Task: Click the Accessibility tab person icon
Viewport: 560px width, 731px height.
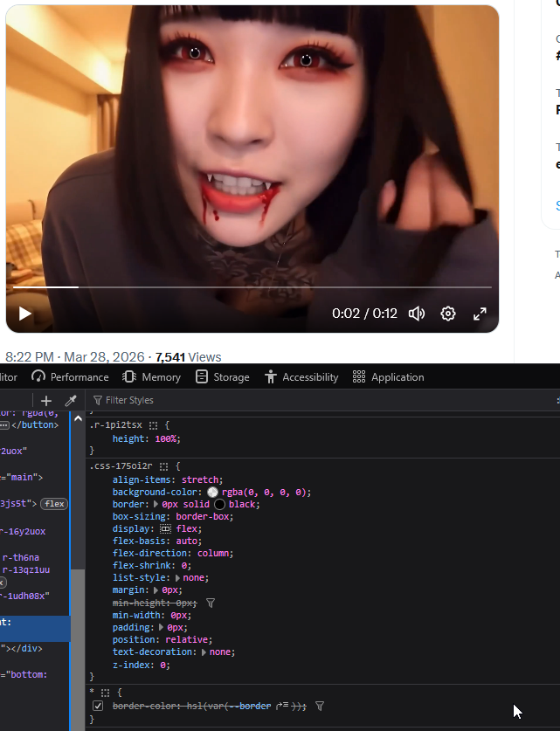Action: pyautogui.click(x=271, y=376)
